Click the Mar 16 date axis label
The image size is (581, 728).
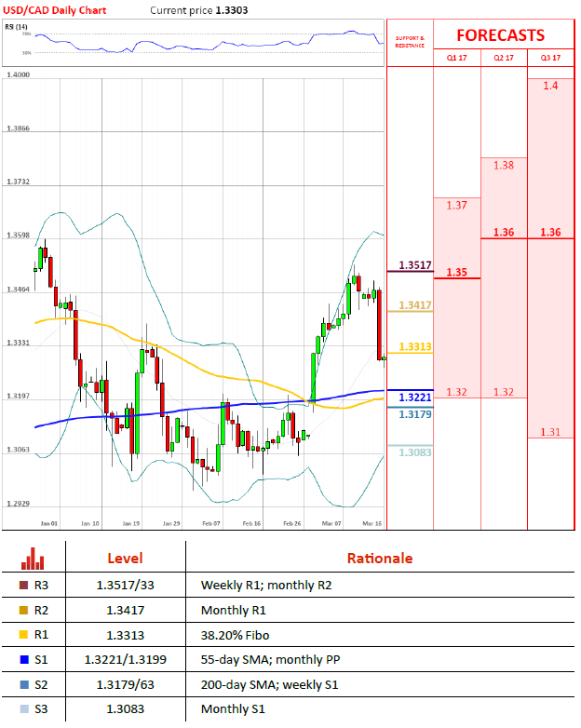pyautogui.click(x=372, y=523)
